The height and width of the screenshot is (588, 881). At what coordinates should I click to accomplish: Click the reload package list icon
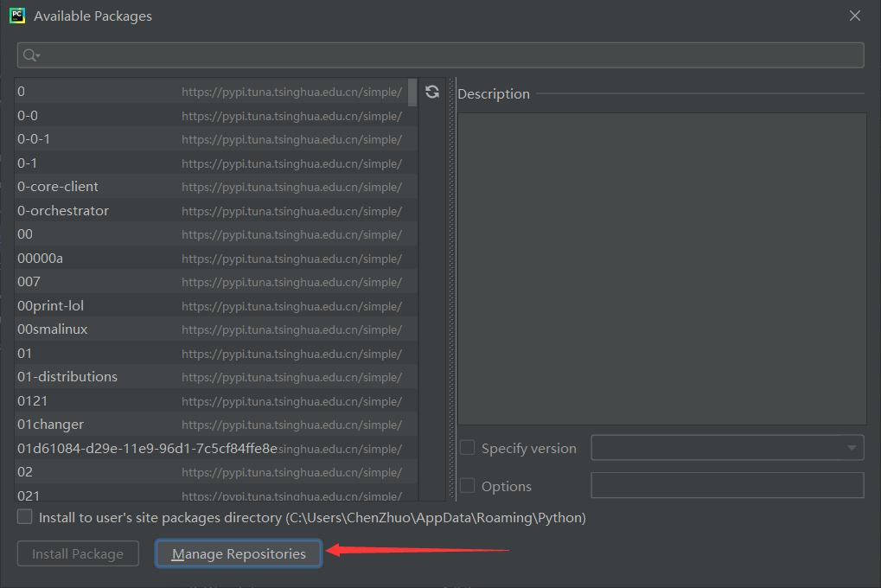[432, 92]
